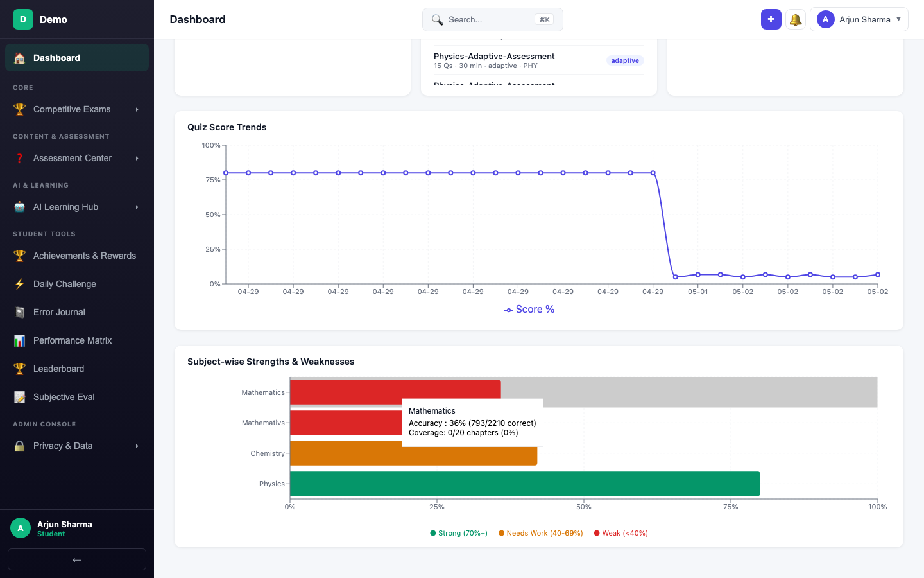924x578 pixels.
Task: Click the Error Journal notebook icon
Action: [x=20, y=312]
